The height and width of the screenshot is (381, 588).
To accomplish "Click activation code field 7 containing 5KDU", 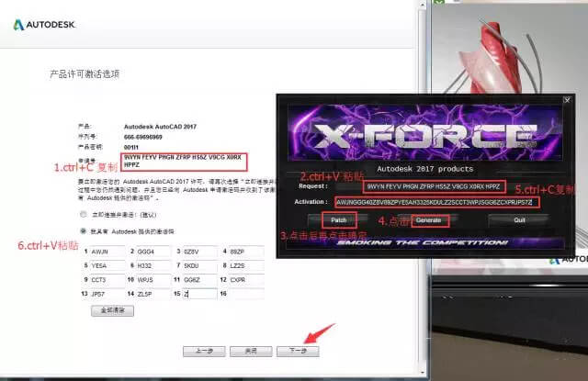I will 200,265.
